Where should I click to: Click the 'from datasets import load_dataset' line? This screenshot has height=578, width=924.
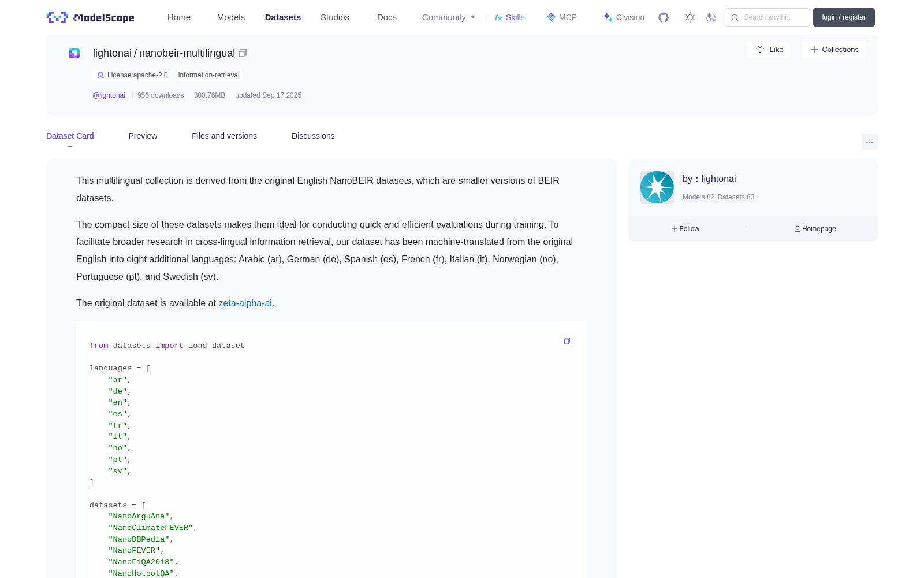pos(167,346)
